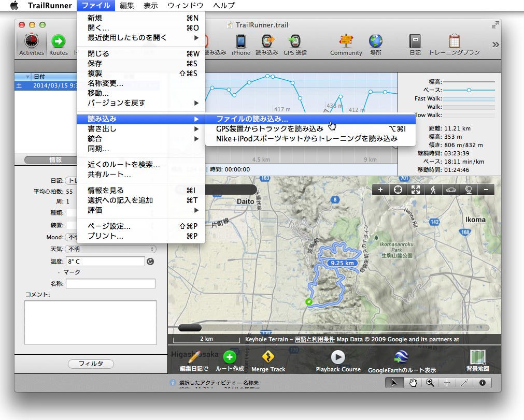
Task: Choose ページ設定… menu item
Action: [140, 226]
